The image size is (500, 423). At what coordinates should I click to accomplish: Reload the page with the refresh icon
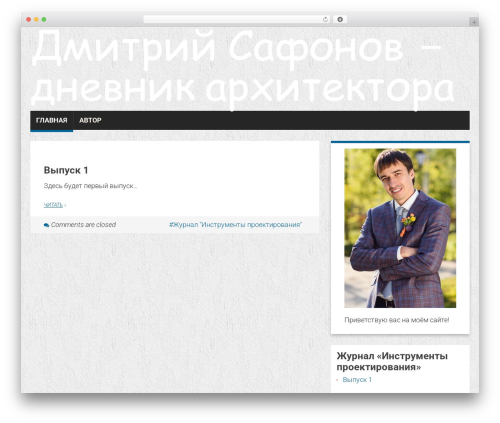[x=325, y=19]
